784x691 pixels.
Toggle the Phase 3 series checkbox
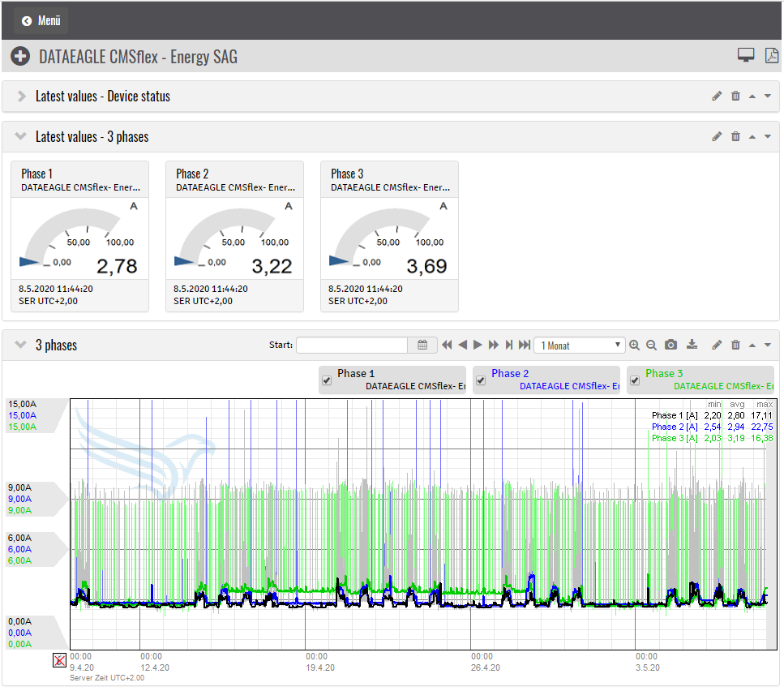[635, 380]
